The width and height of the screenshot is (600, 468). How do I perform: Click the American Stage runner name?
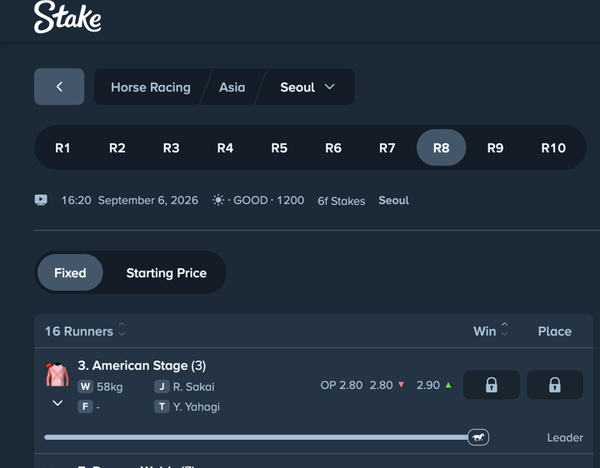coord(142,365)
